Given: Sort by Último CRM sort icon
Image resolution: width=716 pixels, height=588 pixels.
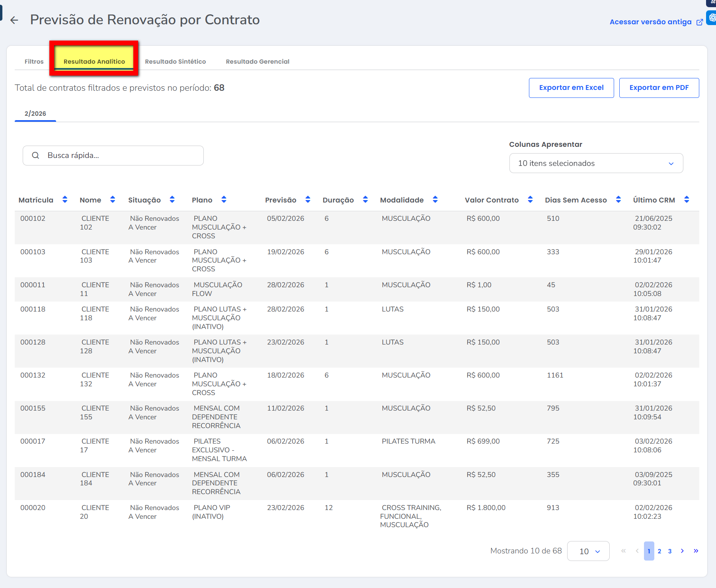Looking at the screenshot, I should pyautogui.click(x=687, y=200).
